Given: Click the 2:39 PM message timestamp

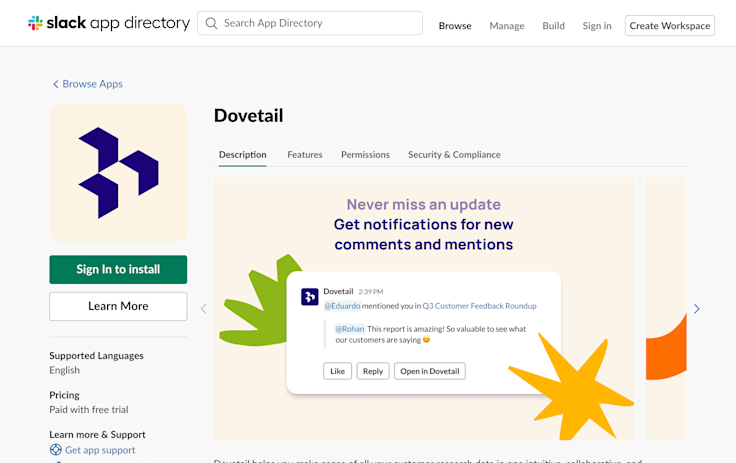Looking at the screenshot, I should 371,292.
